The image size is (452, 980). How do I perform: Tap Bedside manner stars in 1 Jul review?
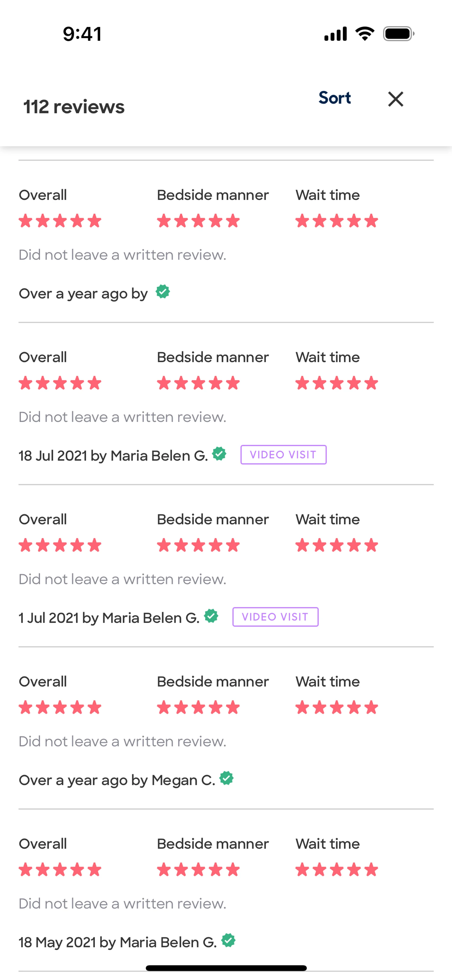pos(198,545)
